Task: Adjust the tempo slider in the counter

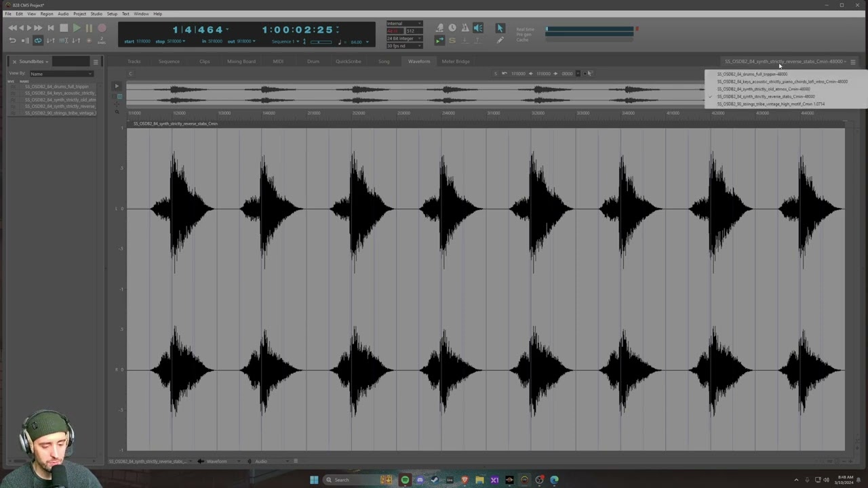Action: coord(321,42)
